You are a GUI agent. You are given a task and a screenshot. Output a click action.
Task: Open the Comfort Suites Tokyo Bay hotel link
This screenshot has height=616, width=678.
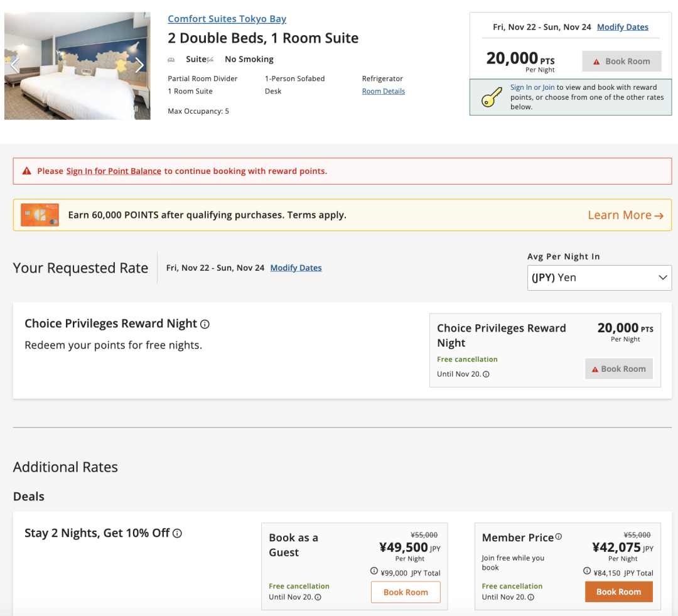227,19
